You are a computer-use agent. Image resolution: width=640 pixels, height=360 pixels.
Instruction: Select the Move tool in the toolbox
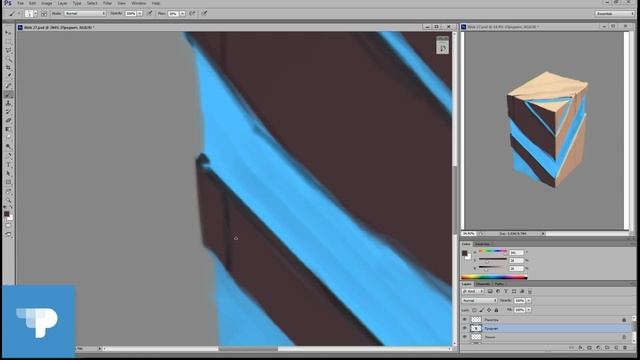tap(8, 32)
